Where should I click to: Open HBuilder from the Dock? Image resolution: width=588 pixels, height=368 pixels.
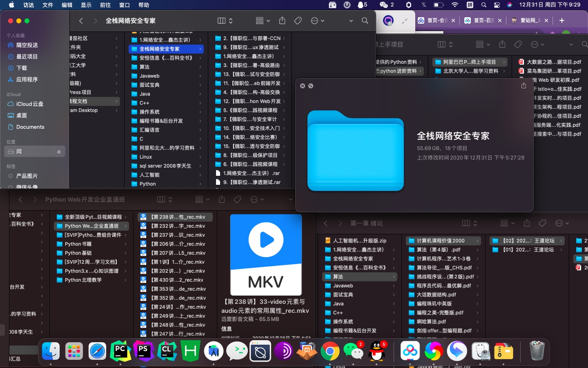click(x=190, y=351)
